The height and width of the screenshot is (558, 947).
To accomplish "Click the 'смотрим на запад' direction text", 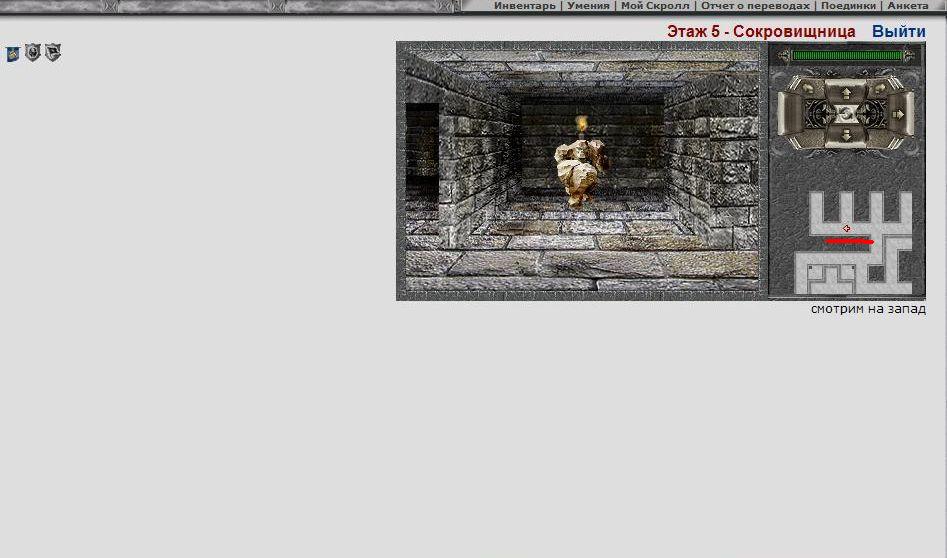I will point(868,309).
